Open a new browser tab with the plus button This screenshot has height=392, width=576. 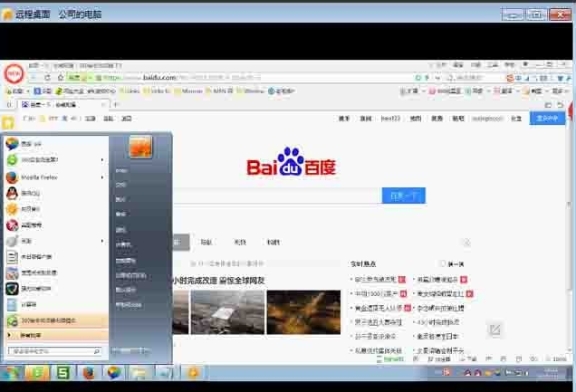(116, 105)
